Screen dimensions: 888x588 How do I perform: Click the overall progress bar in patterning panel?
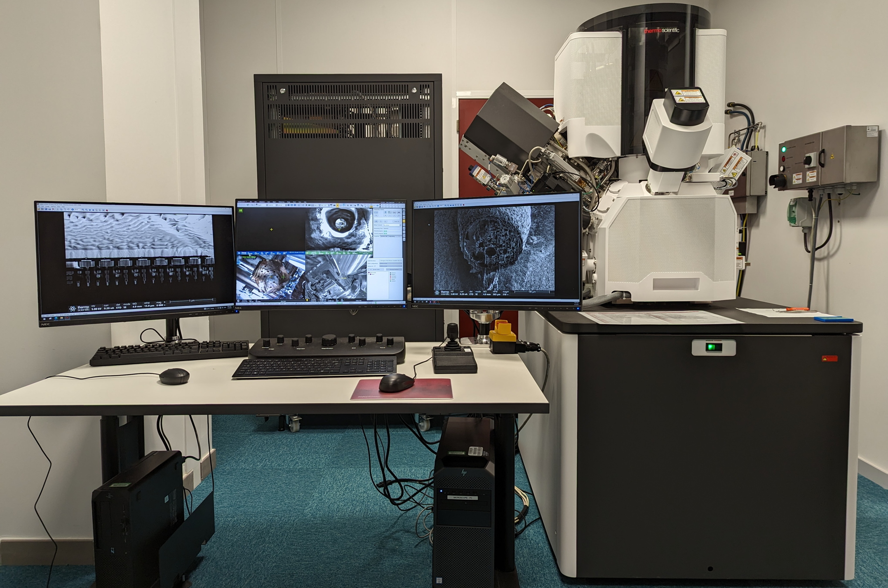tap(392, 231)
